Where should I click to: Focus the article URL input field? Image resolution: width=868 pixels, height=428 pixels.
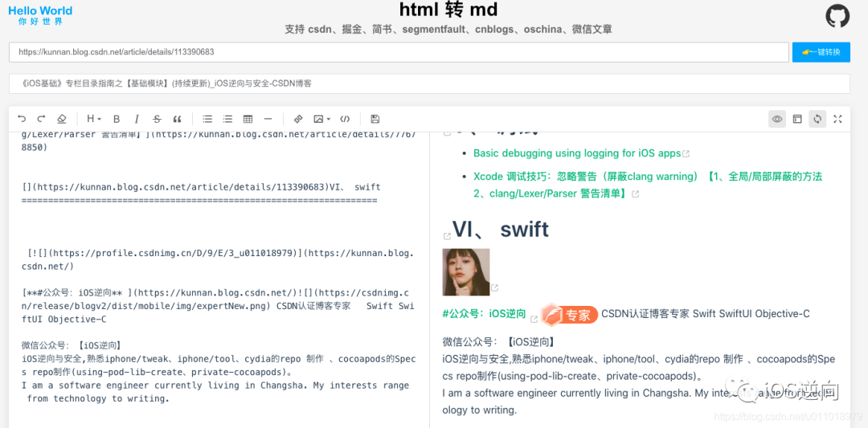399,52
